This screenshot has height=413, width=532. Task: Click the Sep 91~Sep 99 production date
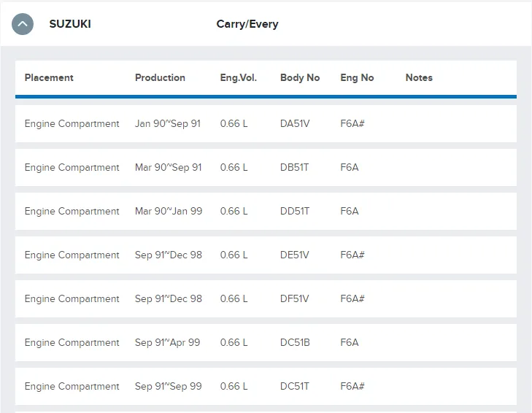[x=168, y=387]
